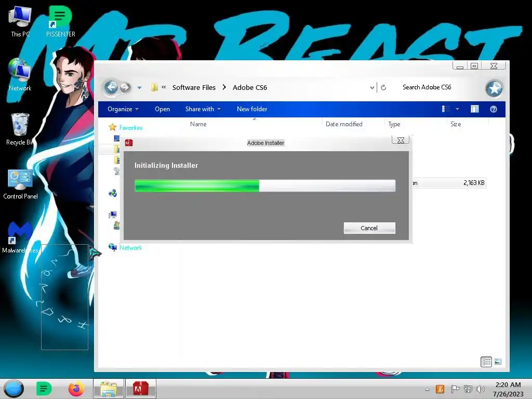Open the green PISSENTER taskbar icon

pos(44,389)
